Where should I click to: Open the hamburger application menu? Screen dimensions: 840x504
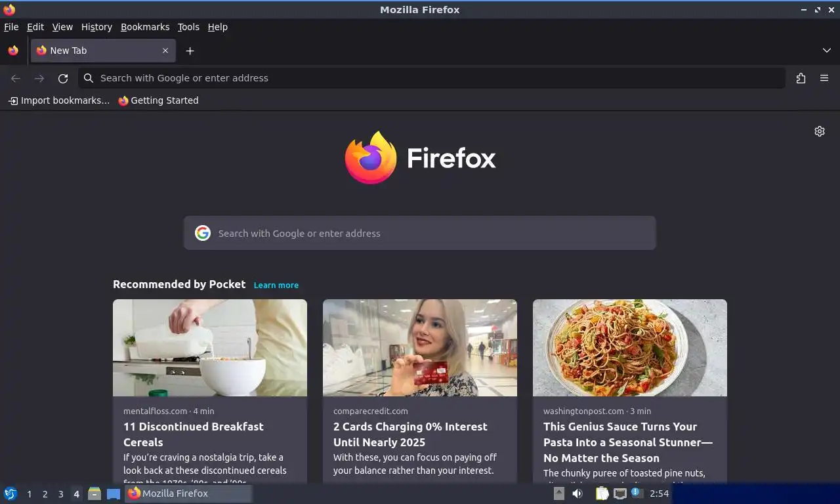tap(824, 78)
